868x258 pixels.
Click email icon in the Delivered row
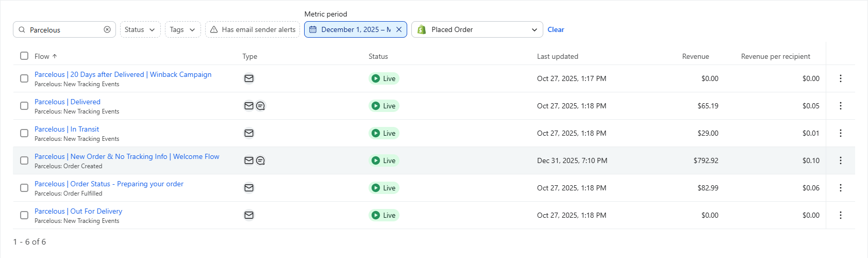coord(249,106)
